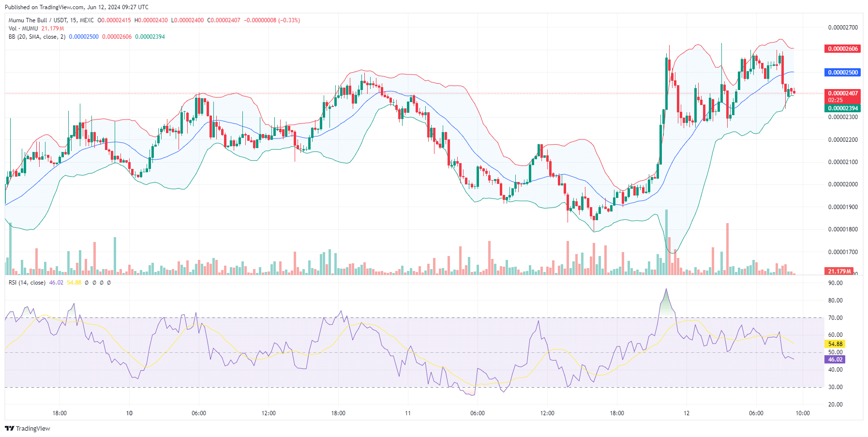Click red 0.00002606 price axis label
Image resolution: width=868 pixels, height=437 pixels.
pos(842,49)
